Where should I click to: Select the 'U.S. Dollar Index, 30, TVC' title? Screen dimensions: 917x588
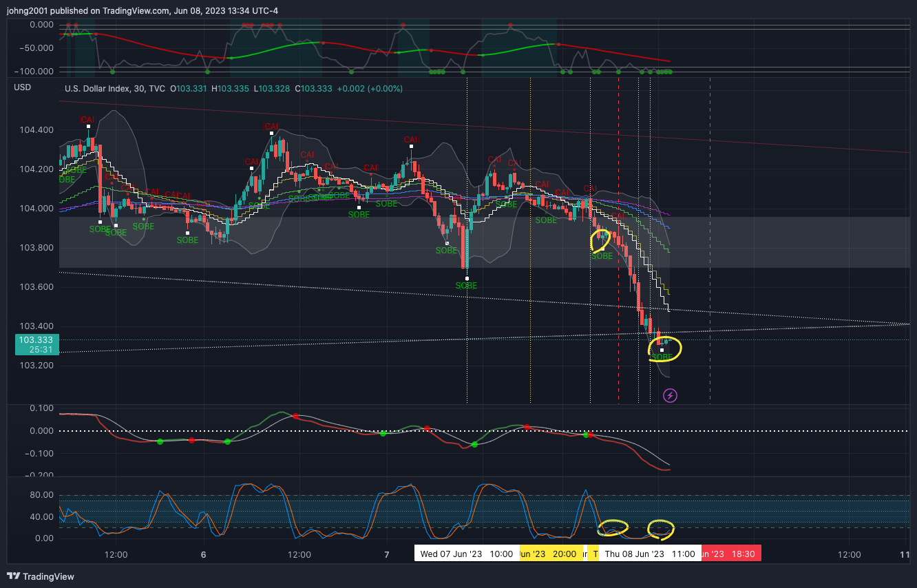click(x=115, y=89)
